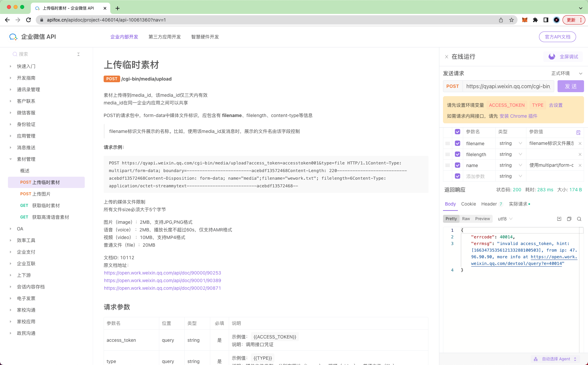Switch to 第三方应用开发 nav tab

tap(165, 37)
